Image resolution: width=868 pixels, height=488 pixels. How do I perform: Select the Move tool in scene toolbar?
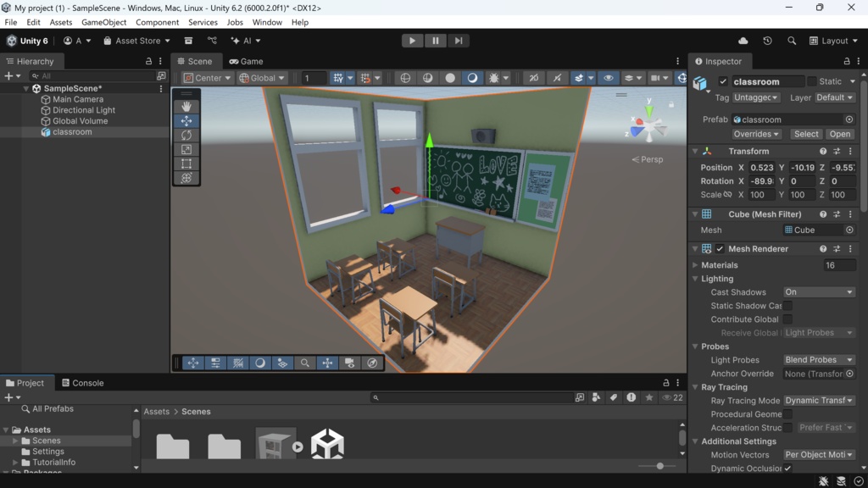click(186, 120)
